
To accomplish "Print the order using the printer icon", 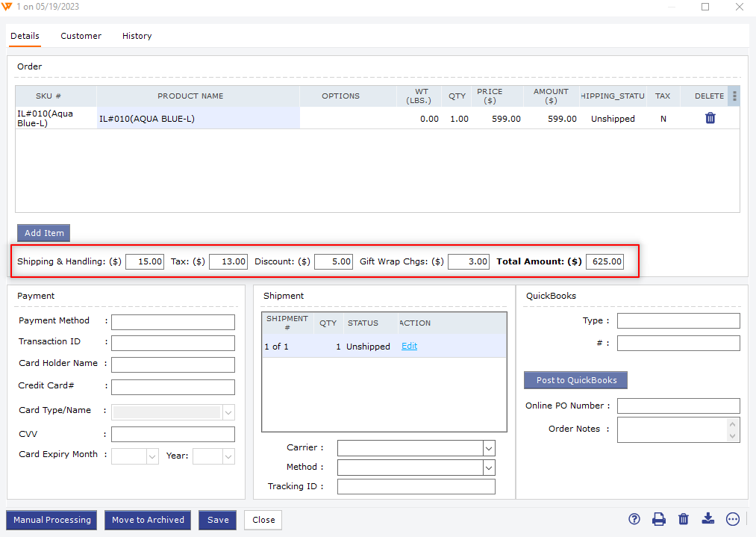I will coord(659,520).
